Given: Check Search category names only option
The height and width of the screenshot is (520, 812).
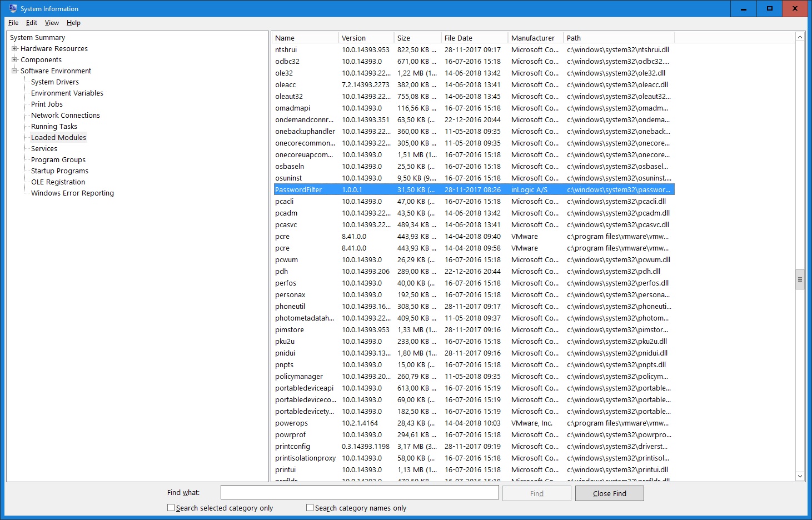Looking at the screenshot, I should 310,508.
